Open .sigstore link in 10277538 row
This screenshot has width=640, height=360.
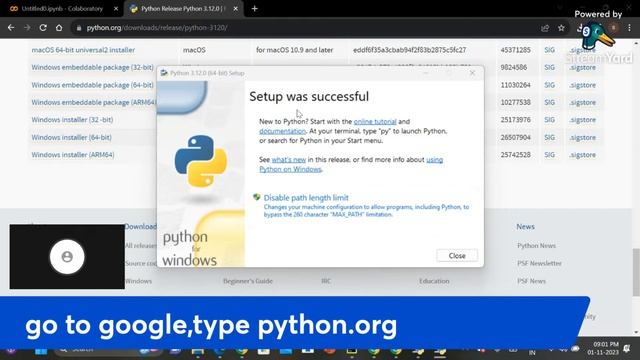click(582, 102)
